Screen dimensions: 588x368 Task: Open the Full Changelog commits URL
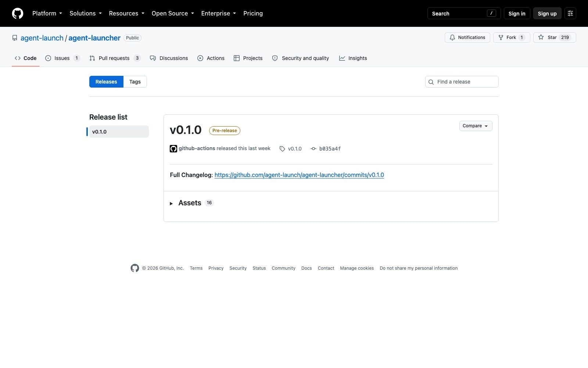(299, 175)
